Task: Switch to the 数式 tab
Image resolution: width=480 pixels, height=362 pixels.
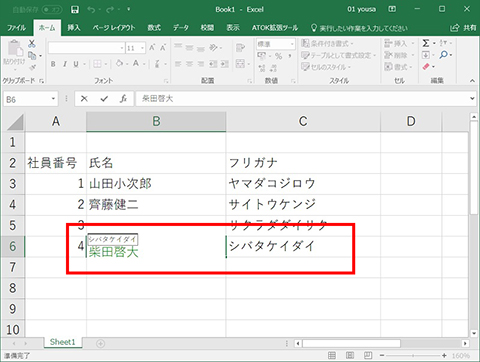Action: (x=154, y=28)
